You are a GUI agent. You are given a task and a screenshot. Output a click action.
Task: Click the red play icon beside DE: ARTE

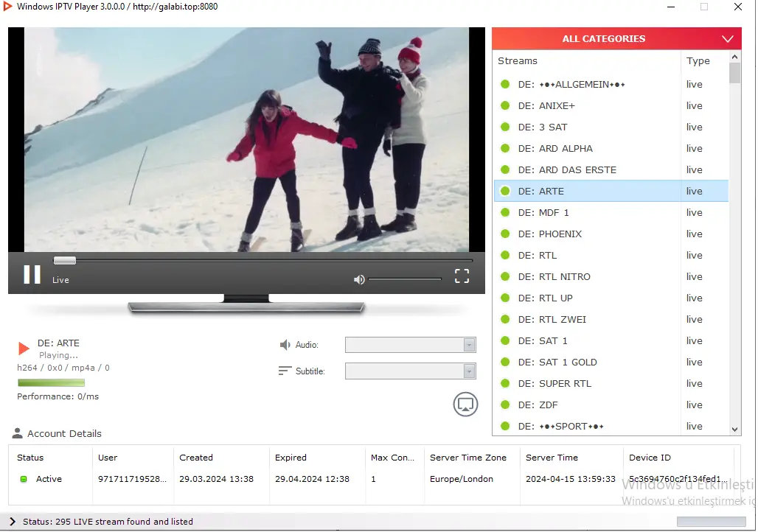tap(24, 349)
